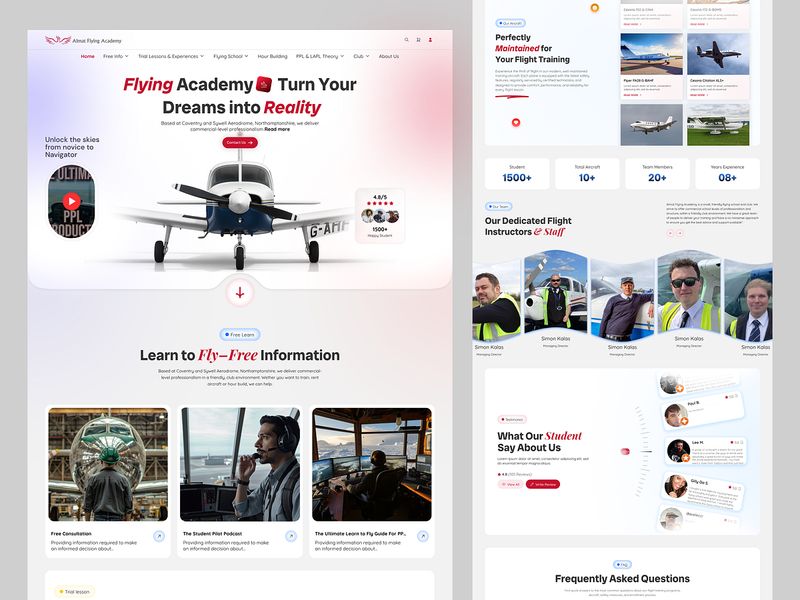Click instructor photo in purple sweater and cap
Image resolution: width=800 pixels, height=600 pixels.
[x=622, y=300]
